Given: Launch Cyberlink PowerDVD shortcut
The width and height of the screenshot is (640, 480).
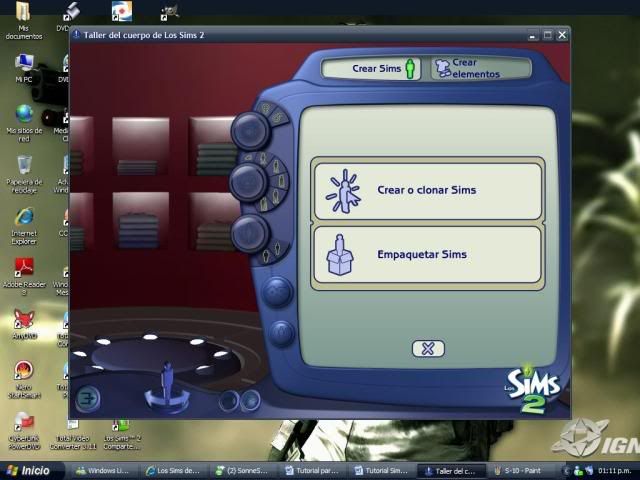Looking at the screenshot, I should click(x=24, y=430).
